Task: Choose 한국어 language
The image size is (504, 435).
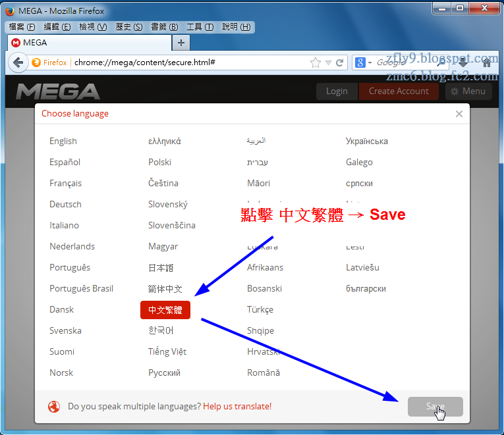Action: tap(161, 330)
